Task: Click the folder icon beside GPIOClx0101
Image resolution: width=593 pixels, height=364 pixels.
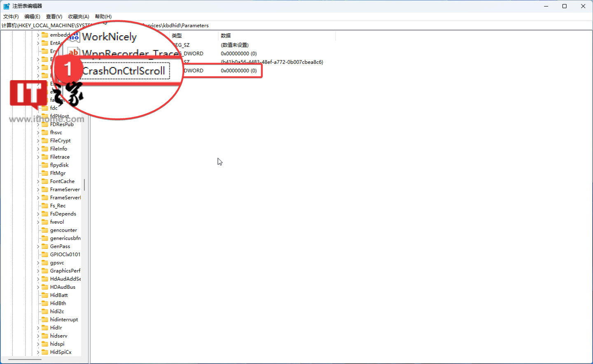Action: pos(45,255)
